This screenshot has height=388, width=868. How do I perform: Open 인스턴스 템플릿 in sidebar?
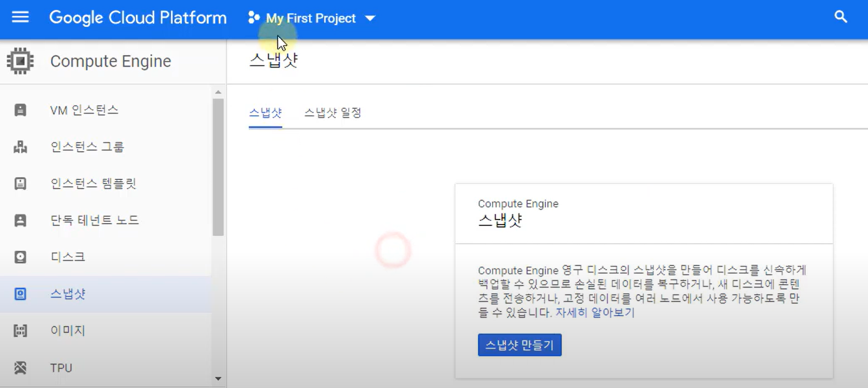pyautogui.click(x=105, y=184)
